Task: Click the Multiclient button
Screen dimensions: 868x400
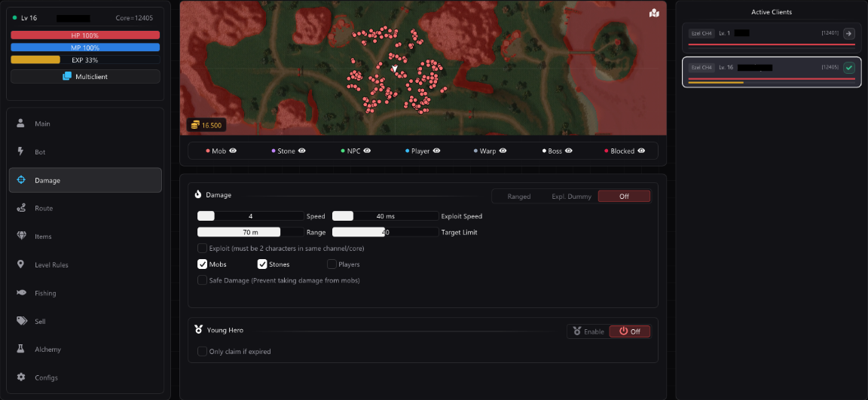Action: pyautogui.click(x=85, y=76)
